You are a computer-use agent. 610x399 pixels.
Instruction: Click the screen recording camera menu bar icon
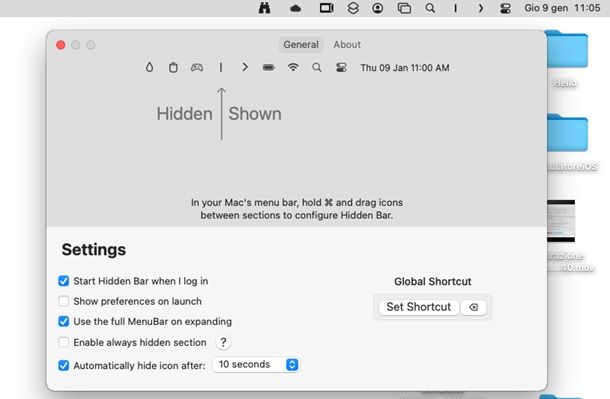[x=326, y=8]
